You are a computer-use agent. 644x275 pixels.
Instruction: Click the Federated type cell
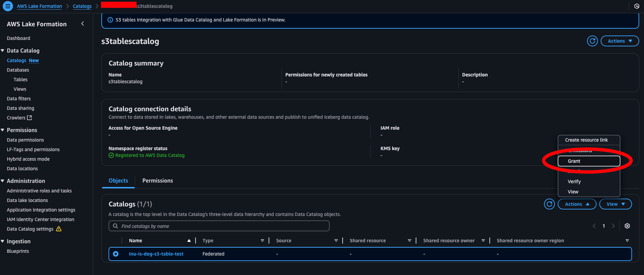[x=213, y=254]
